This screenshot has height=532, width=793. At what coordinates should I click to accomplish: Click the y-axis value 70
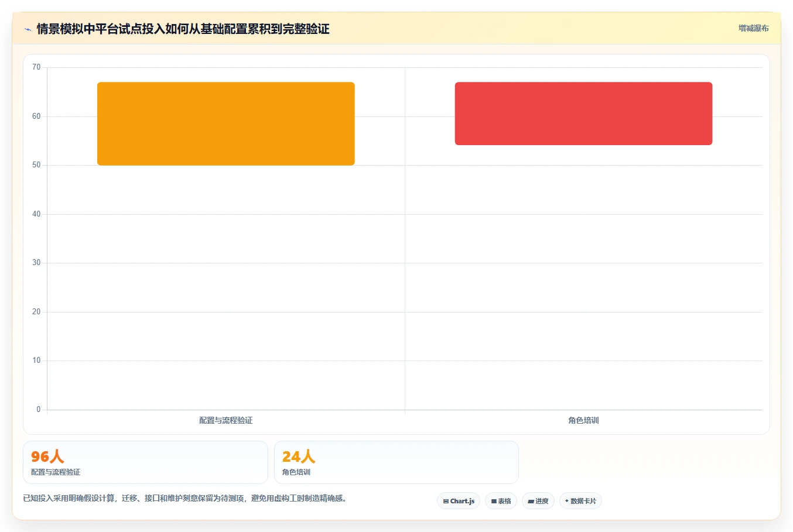[36, 67]
